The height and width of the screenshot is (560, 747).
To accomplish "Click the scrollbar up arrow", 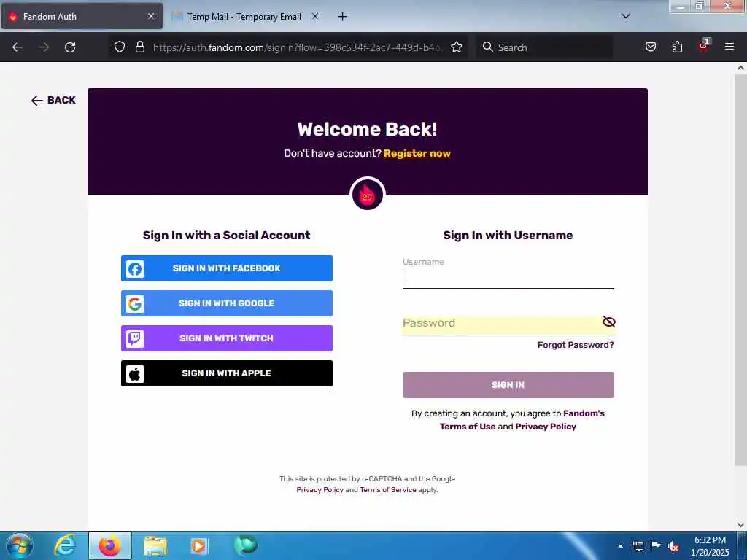I will coord(740,68).
